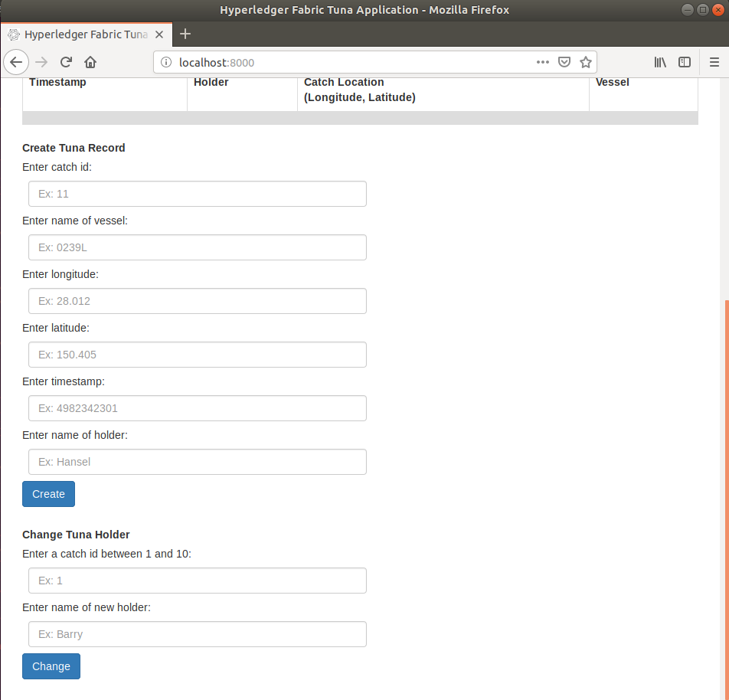Open the Library bookmarks icon
The width and height of the screenshot is (729, 700).
click(660, 62)
